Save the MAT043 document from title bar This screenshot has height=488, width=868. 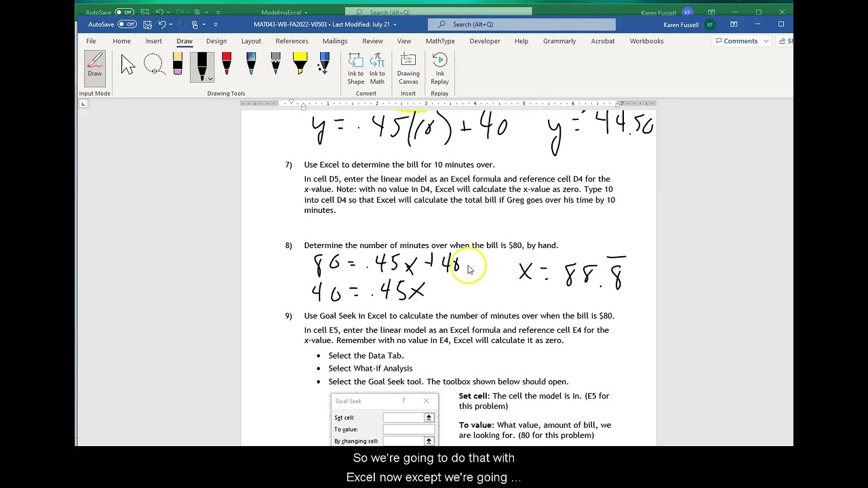(x=147, y=24)
